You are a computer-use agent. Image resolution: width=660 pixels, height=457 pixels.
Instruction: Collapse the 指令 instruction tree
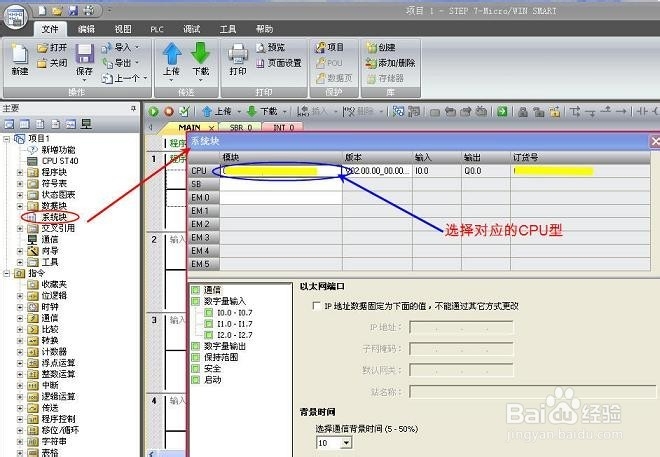[x=7, y=274]
